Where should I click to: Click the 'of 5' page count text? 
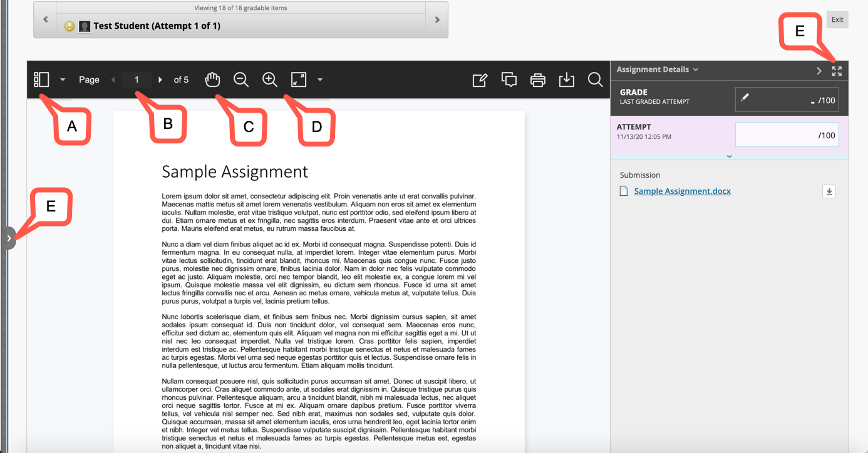click(x=181, y=79)
